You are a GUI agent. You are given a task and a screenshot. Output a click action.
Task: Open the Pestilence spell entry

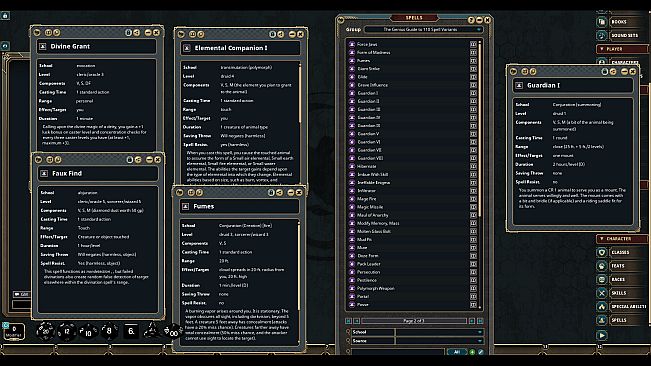click(x=367, y=280)
